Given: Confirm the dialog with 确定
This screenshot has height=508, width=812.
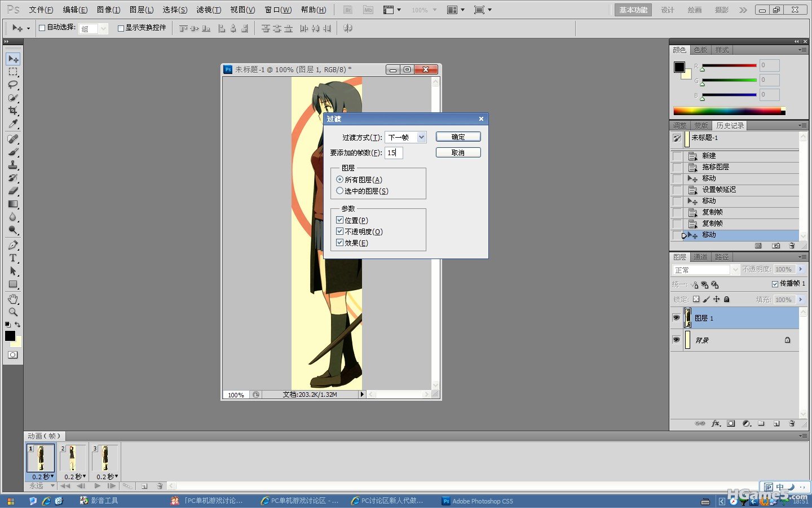Looking at the screenshot, I should (458, 137).
